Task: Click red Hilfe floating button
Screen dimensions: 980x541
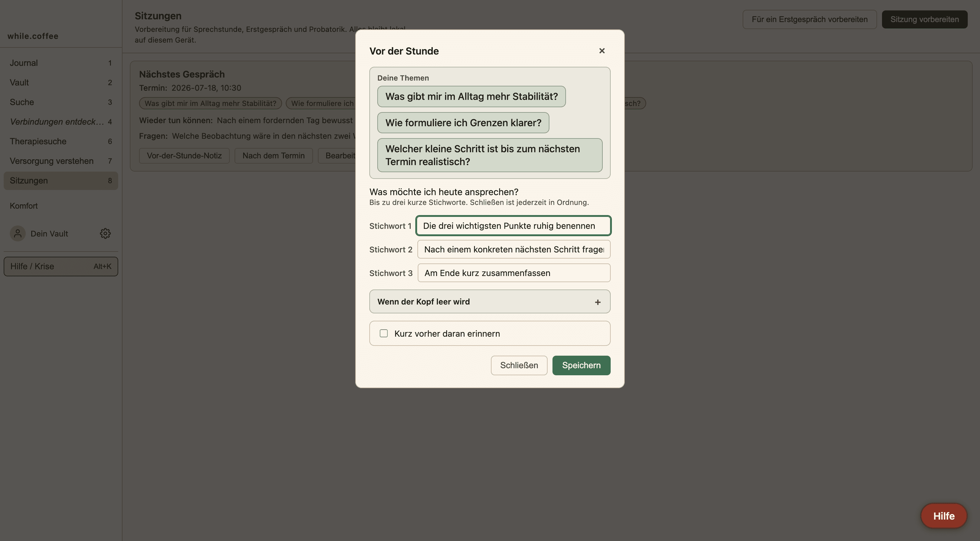Action: coord(944,516)
